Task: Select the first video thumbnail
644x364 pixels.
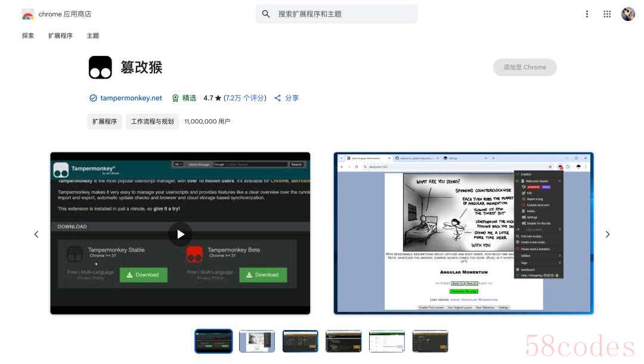Action: [x=213, y=341]
